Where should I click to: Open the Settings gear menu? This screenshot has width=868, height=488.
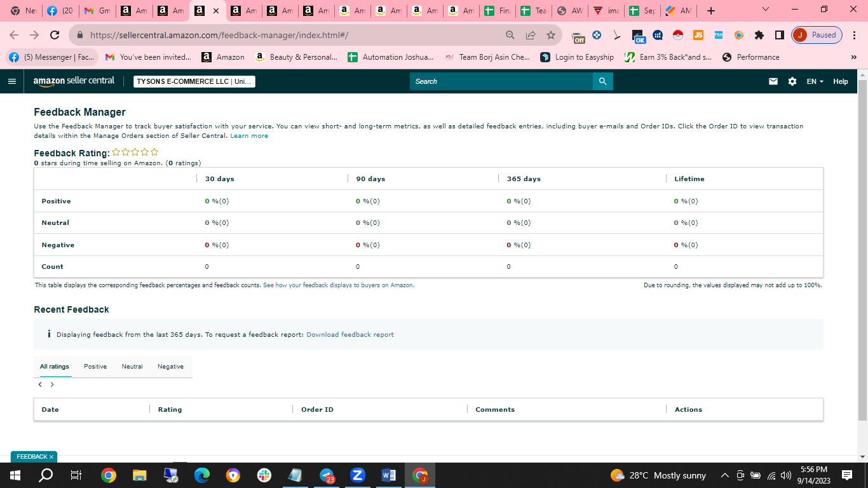(792, 81)
